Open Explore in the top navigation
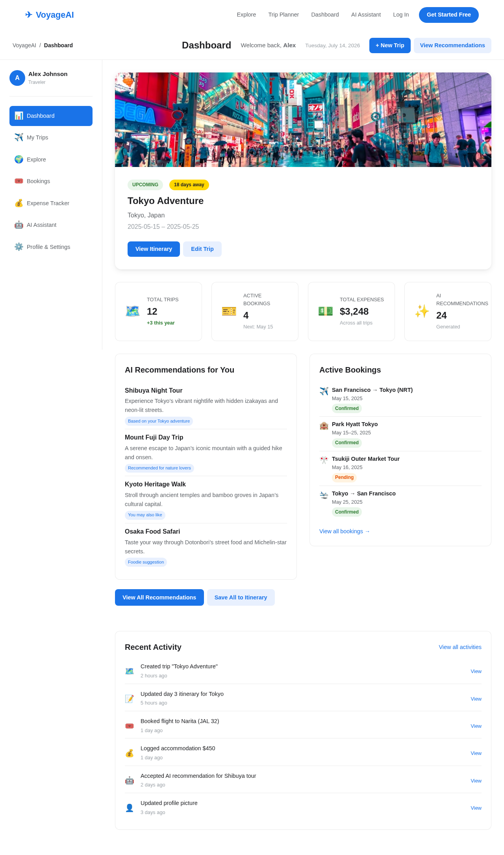Viewport: 504px width, 855px height. tap(246, 15)
